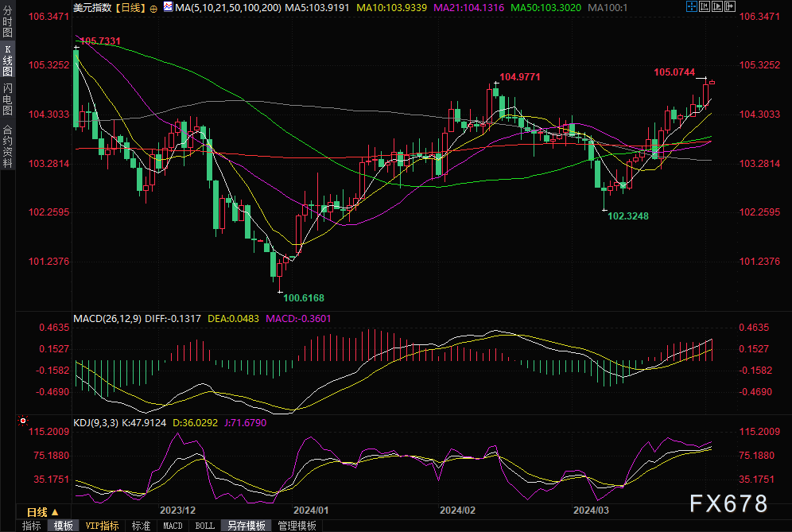
Task: Apply the BOLL template button
Action: point(204,526)
